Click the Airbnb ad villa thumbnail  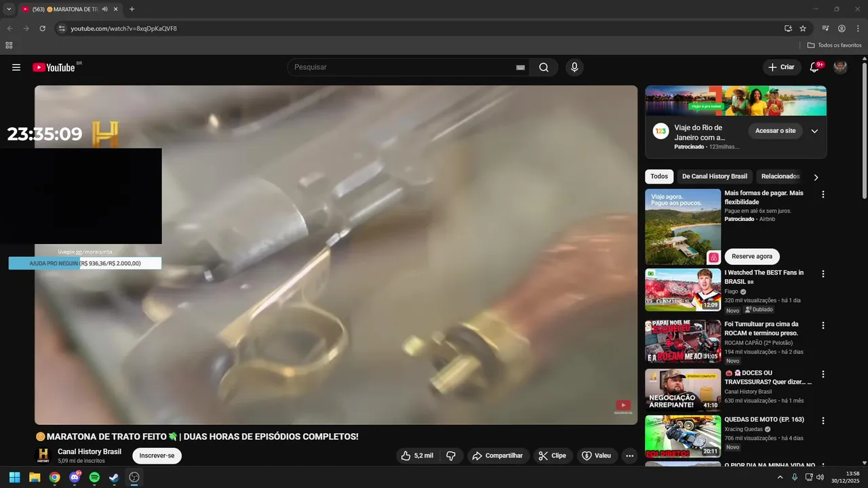tap(683, 226)
